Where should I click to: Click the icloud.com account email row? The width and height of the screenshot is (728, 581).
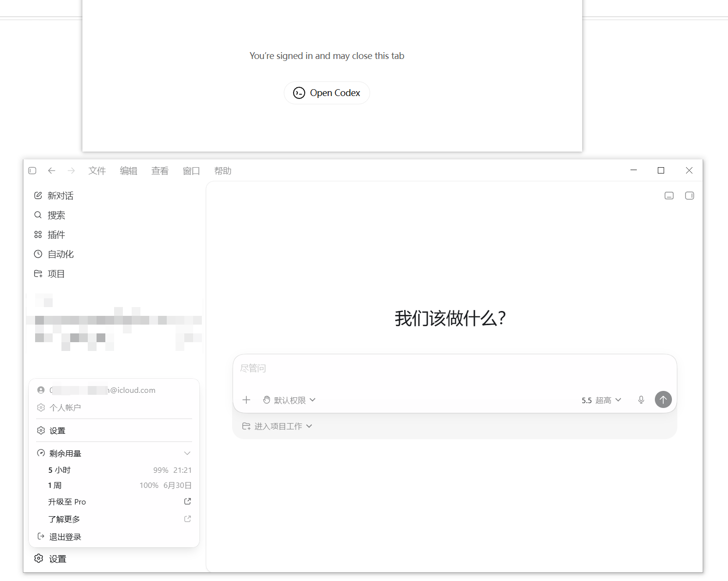tap(114, 390)
